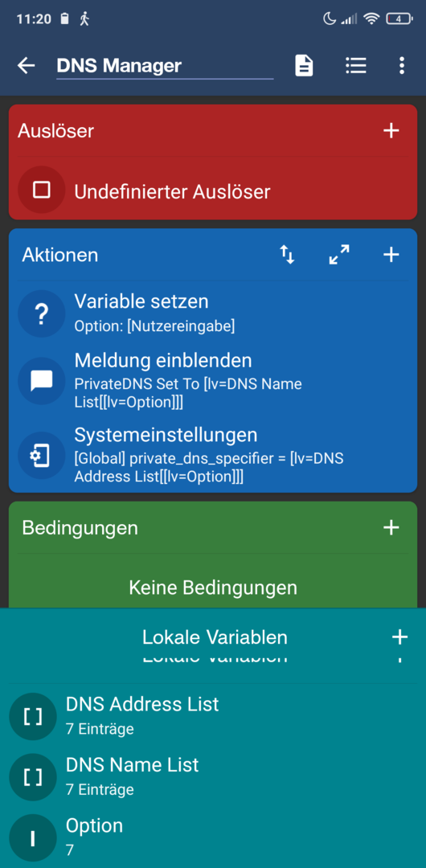The width and height of the screenshot is (426, 868).
Task: Tap the Keine Bedingungen placeholder text
Action: tap(213, 588)
